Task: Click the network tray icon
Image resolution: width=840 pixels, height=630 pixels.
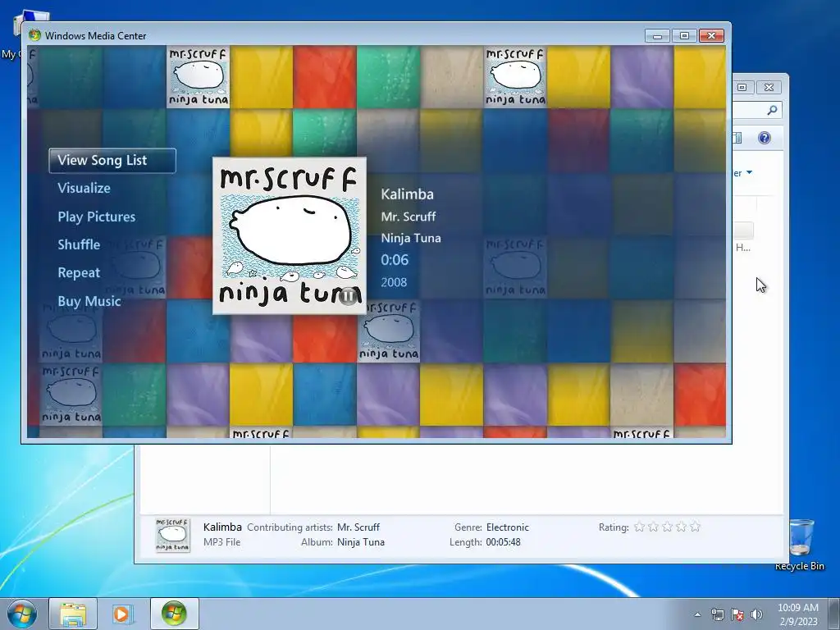Action: (717, 614)
